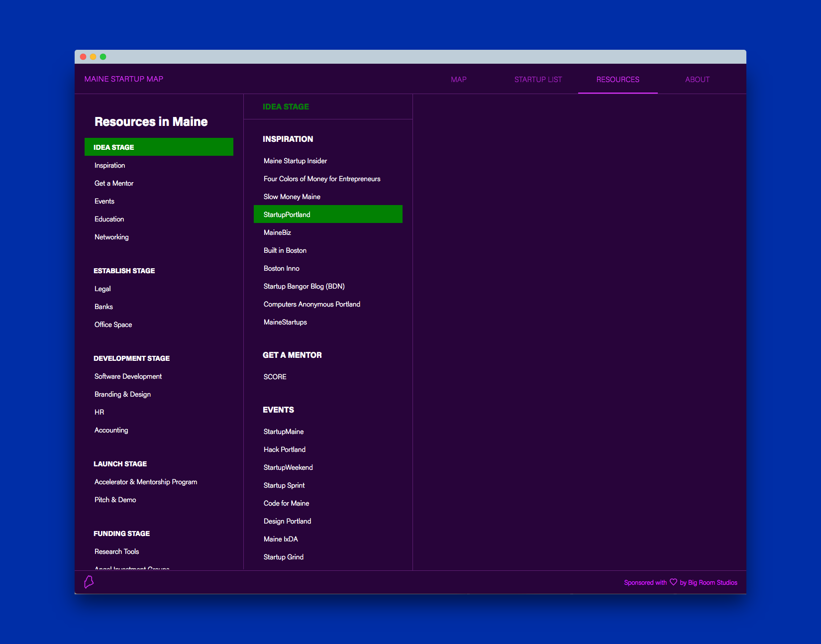Open the Big Room Studios sponsor link
Viewport: 821px width, 644px height.
tap(713, 582)
